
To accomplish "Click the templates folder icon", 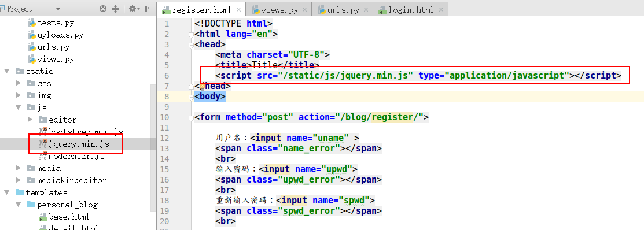I will pyautogui.click(x=19, y=192).
